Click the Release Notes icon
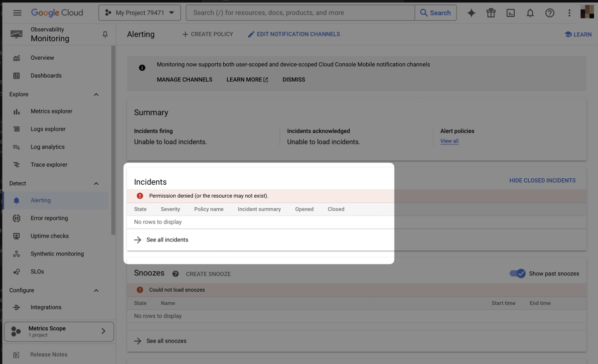The height and width of the screenshot is (364, 598). (x=16, y=355)
